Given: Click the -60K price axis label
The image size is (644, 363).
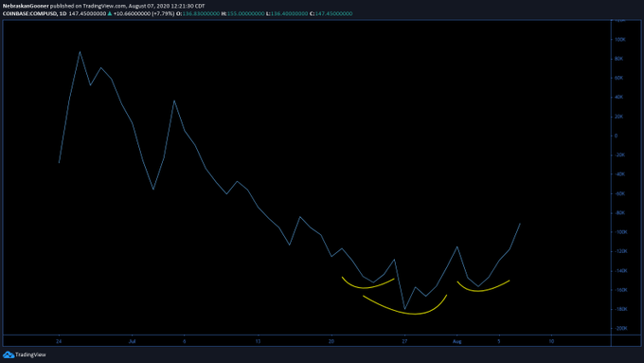Looking at the screenshot, I should (x=619, y=193).
